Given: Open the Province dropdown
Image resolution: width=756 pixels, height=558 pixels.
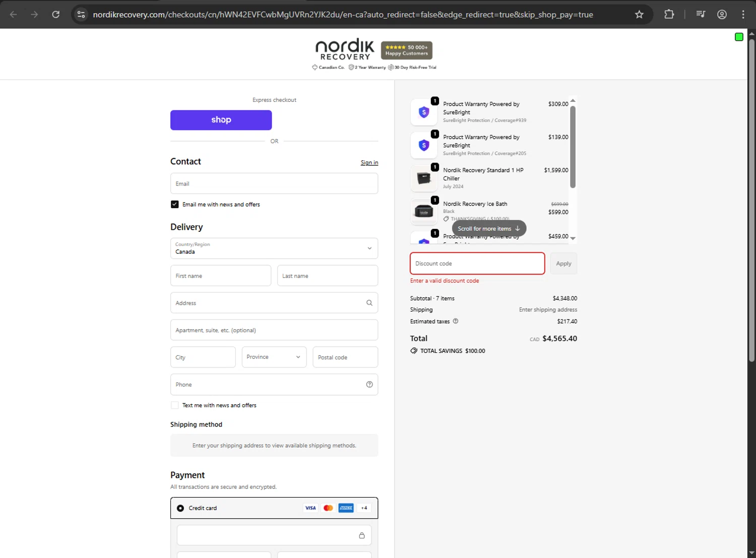Looking at the screenshot, I should [x=274, y=357].
